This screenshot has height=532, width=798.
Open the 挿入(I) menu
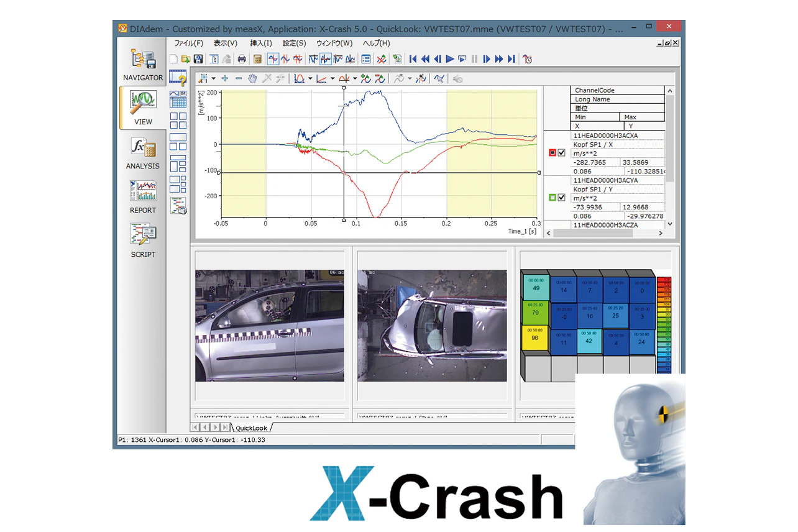click(261, 44)
